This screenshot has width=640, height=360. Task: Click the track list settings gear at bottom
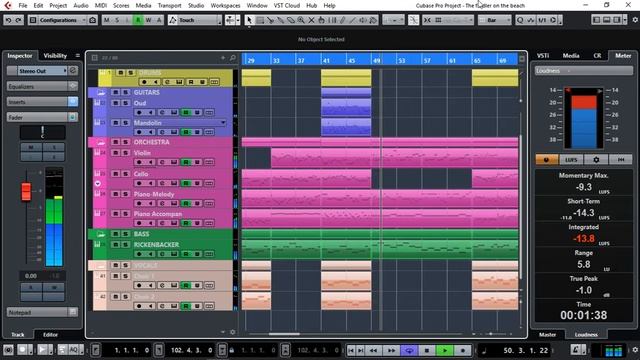click(233, 332)
